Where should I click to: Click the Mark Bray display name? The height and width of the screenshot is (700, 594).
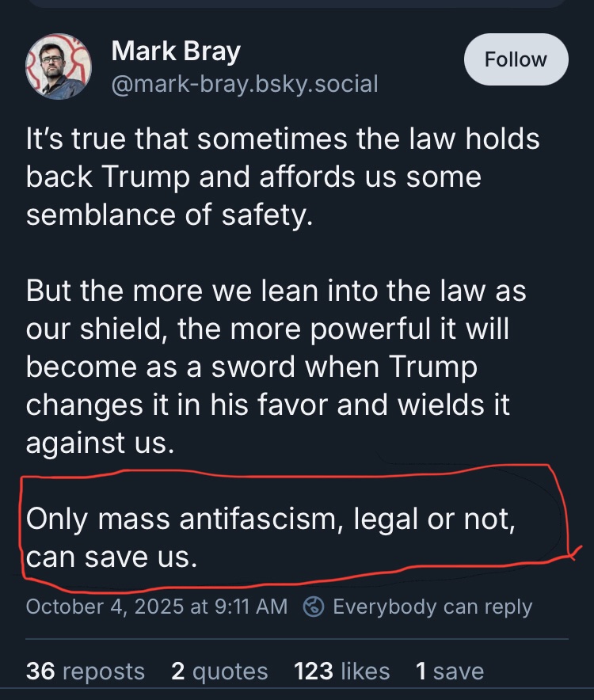[176, 51]
